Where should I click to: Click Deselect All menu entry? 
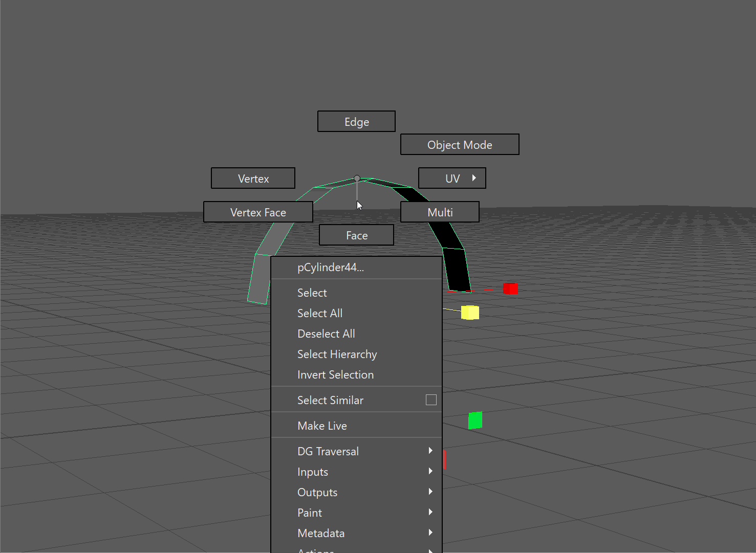326,334
